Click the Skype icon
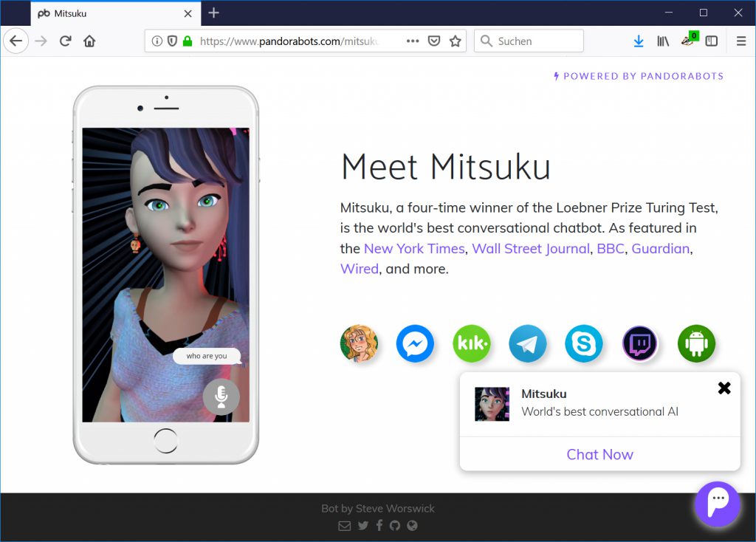Image resolution: width=756 pixels, height=542 pixels. [x=584, y=343]
